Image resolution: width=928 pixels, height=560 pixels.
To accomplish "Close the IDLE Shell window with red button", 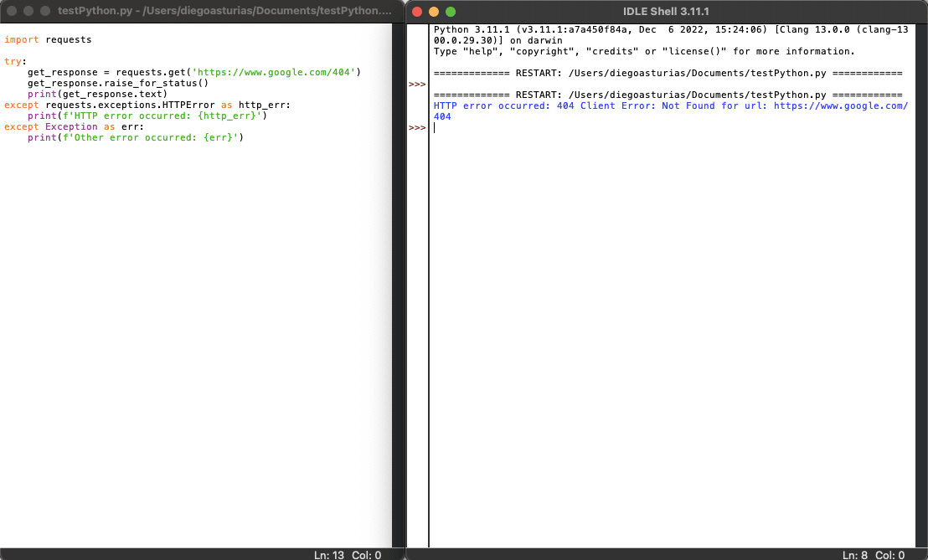I will point(416,12).
